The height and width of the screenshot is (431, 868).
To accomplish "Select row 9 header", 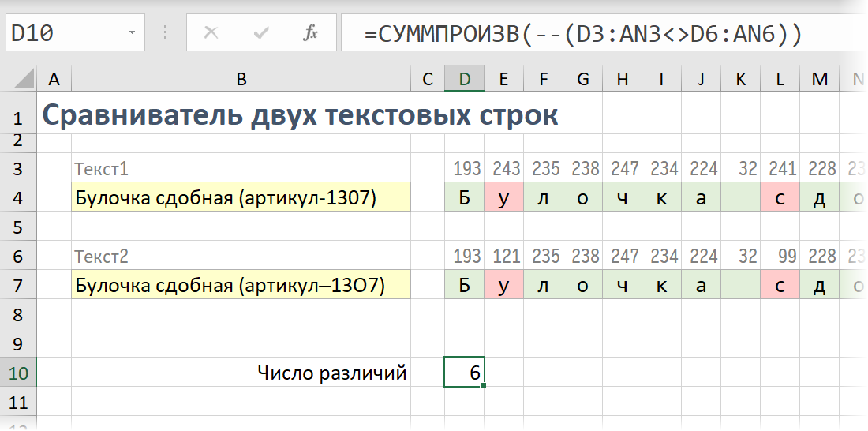I will (x=18, y=343).
